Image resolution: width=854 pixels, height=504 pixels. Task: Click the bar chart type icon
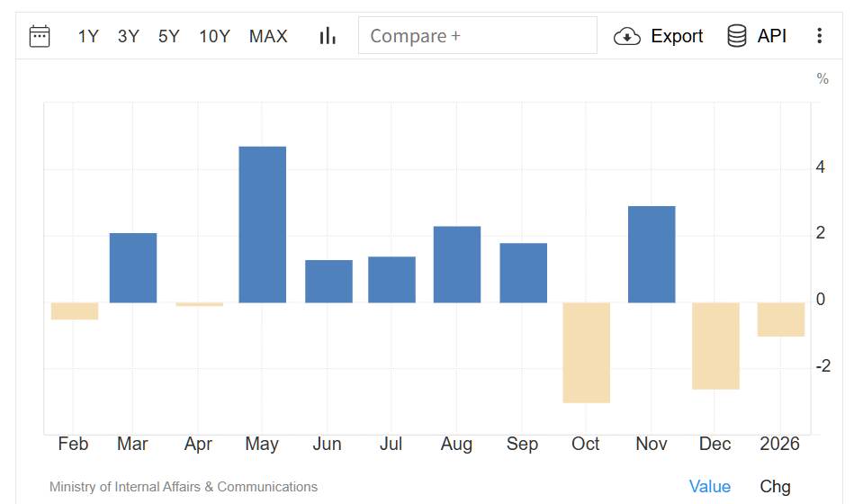pyautogui.click(x=327, y=36)
